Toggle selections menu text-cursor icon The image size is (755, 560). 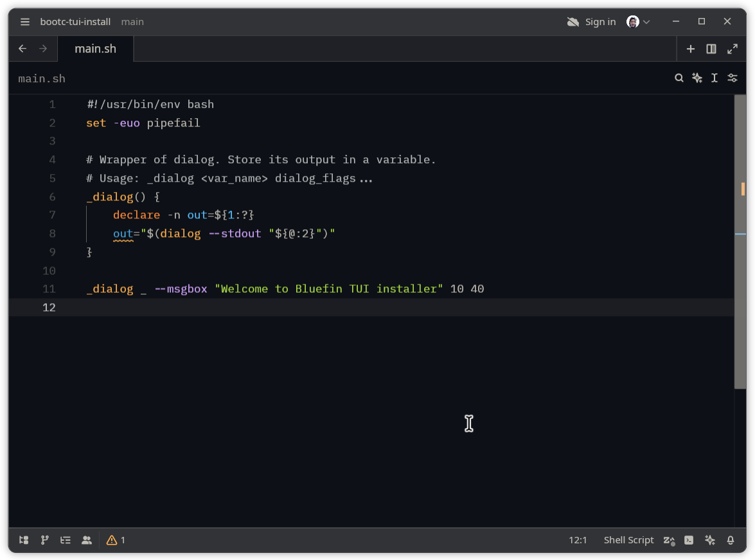pos(715,78)
